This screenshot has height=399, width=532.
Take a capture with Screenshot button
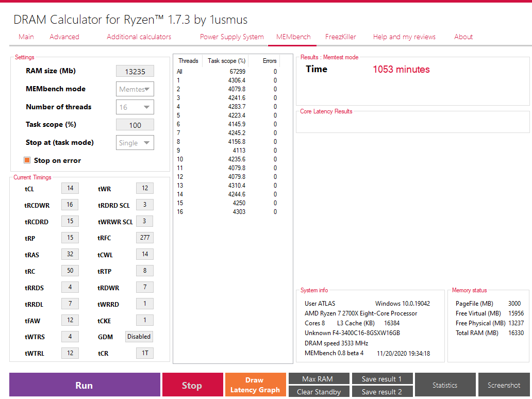[504, 385]
